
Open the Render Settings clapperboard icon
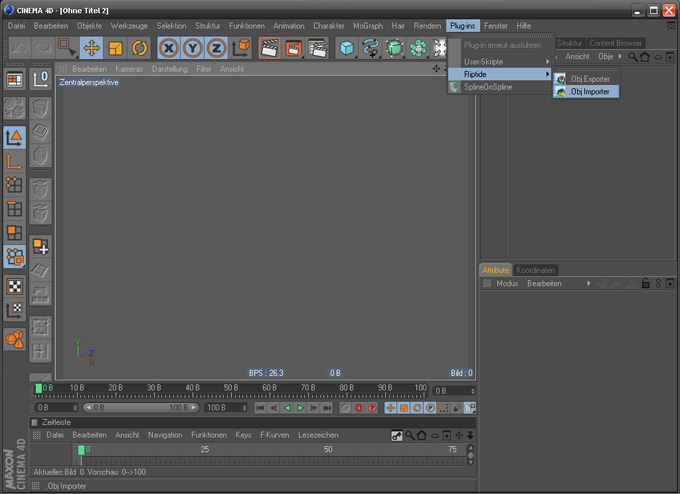tap(317, 48)
